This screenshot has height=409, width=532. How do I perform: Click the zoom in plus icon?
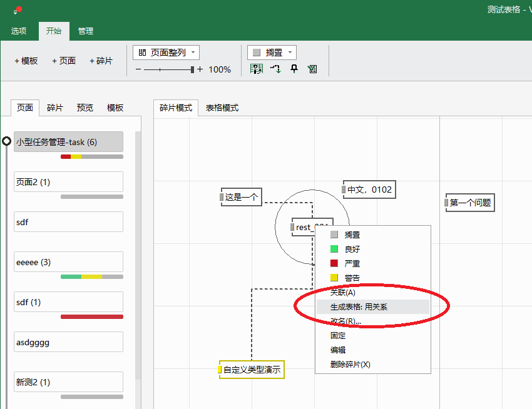tap(200, 70)
